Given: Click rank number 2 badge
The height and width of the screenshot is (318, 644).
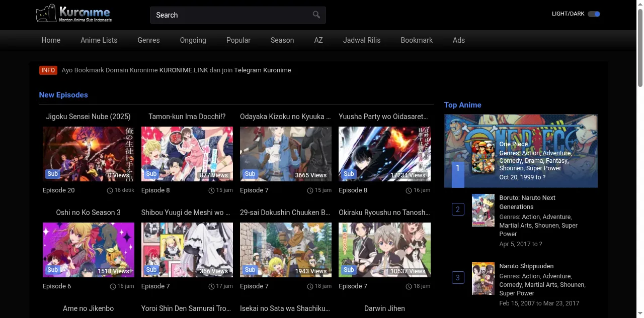Looking at the screenshot, I should [458, 209].
